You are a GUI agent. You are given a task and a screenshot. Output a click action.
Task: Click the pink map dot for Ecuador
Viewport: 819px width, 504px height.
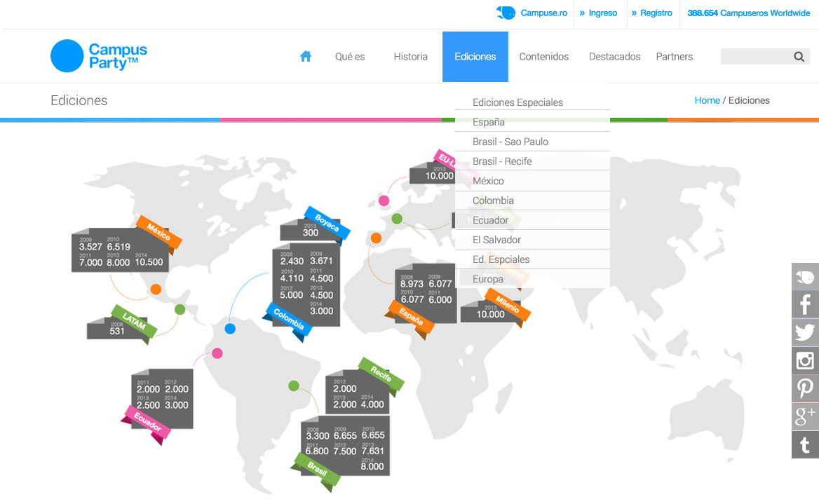point(217,353)
